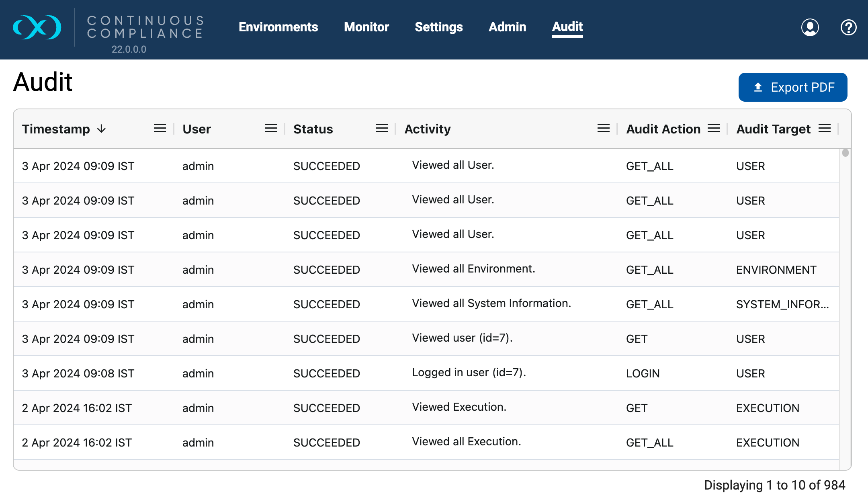
Task: Toggle Timestamp sort direction arrow
Action: pos(102,129)
